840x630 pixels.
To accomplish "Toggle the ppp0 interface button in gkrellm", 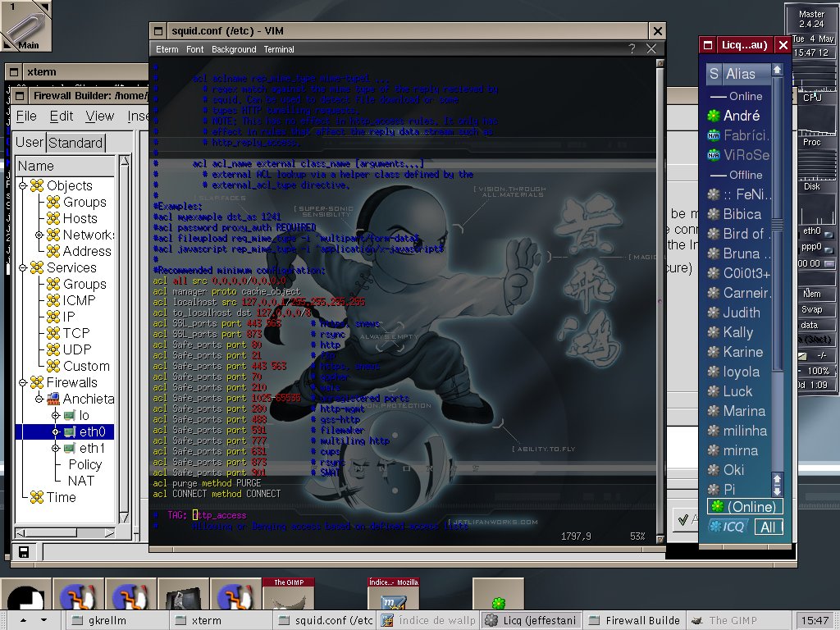I will pyautogui.click(x=829, y=249).
